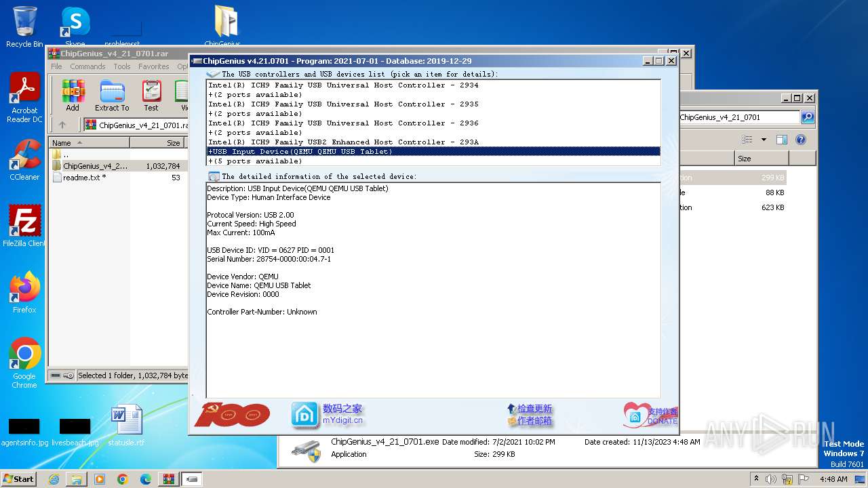Click the Serial Number line in details
The width and height of the screenshot is (868, 488).
[269, 259]
